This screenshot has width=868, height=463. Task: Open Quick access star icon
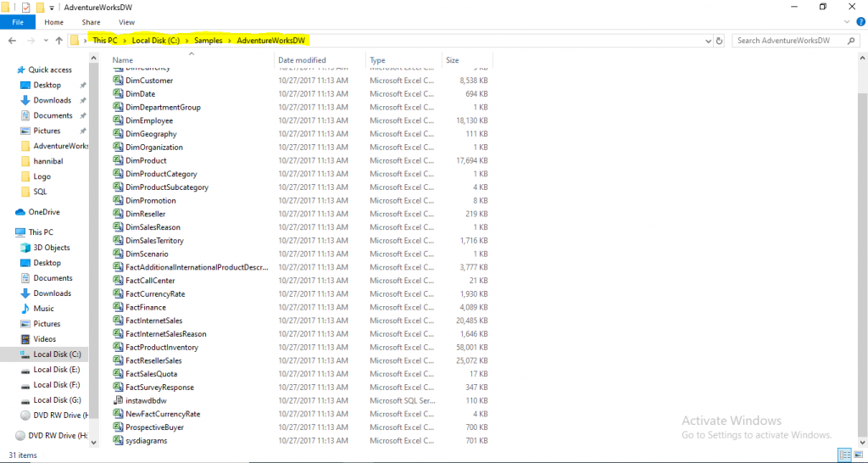click(x=21, y=70)
